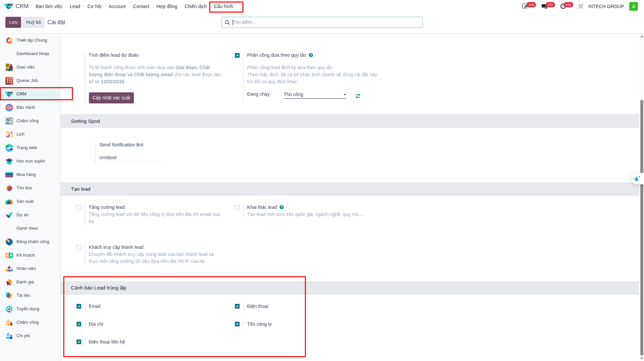Viewport: 644px width, 361px height.
Task: Enable the Khai thác lead checkbox
Action: pos(237,208)
